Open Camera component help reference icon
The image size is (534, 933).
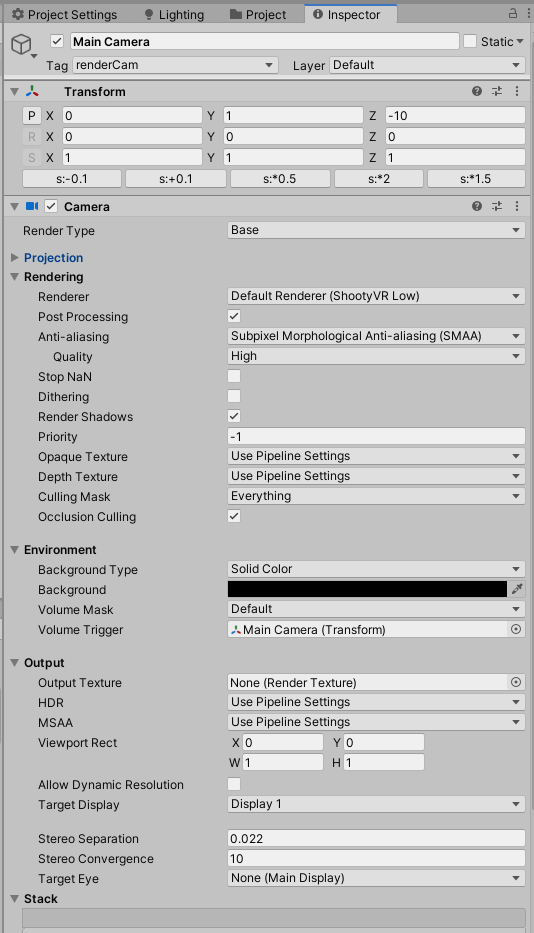477,206
